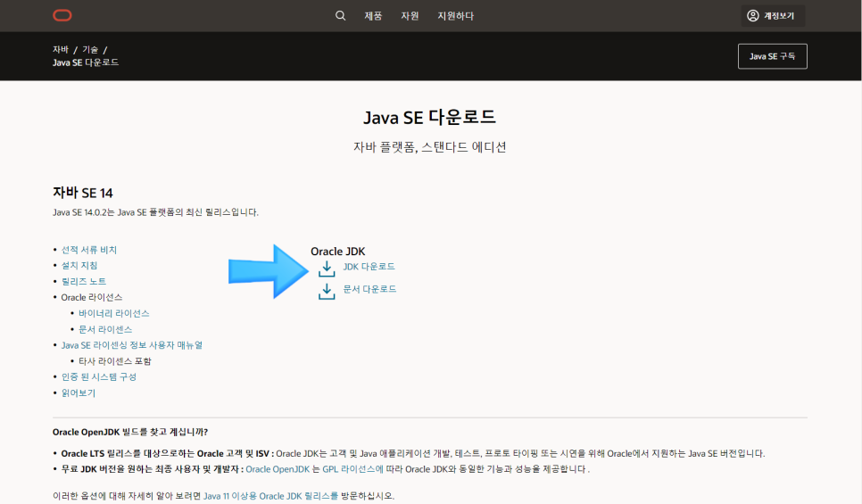Click the Oracle OpenJDK 빌드를 찾고 계십니까? heading
862x504 pixels.
130,432
